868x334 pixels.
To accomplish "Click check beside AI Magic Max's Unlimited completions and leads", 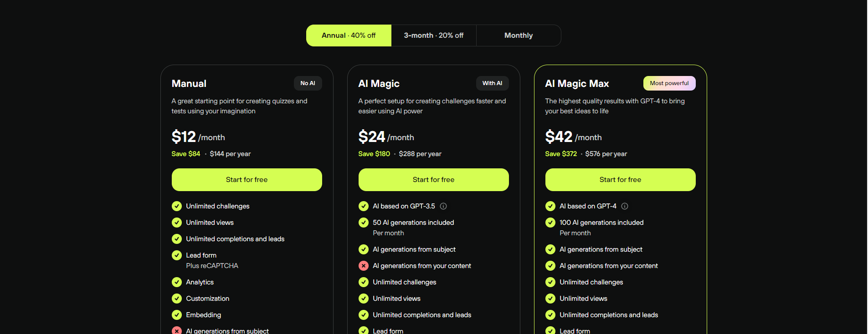I will click(x=550, y=315).
